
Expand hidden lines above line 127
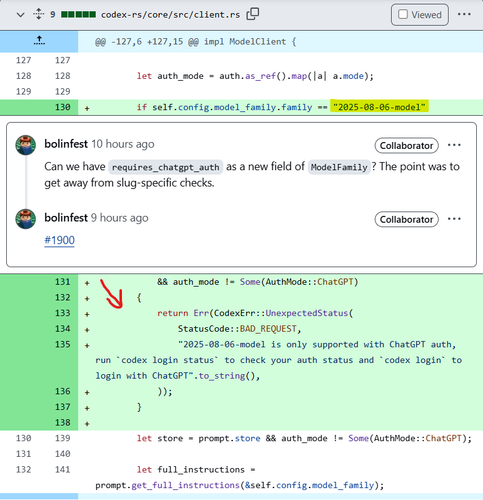tap(39, 41)
